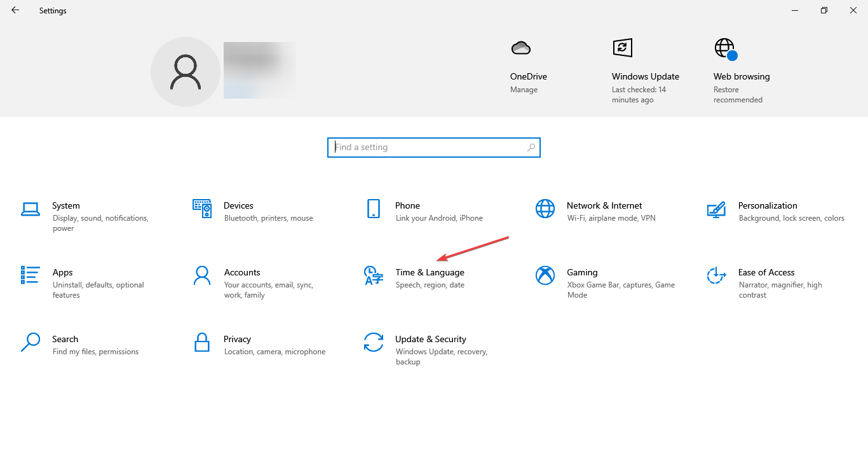Open the user account avatar
The width and height of the screenshot is (868, 463).
(x=186, y=72)
